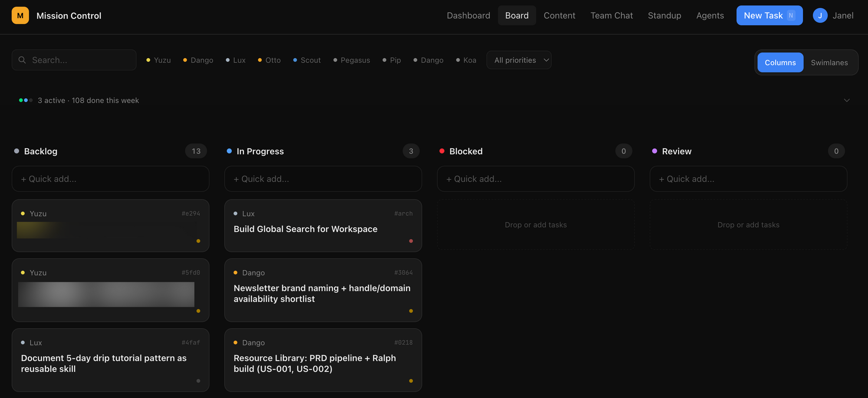Click the Janel user avatar icon

(x=820, y=16)
